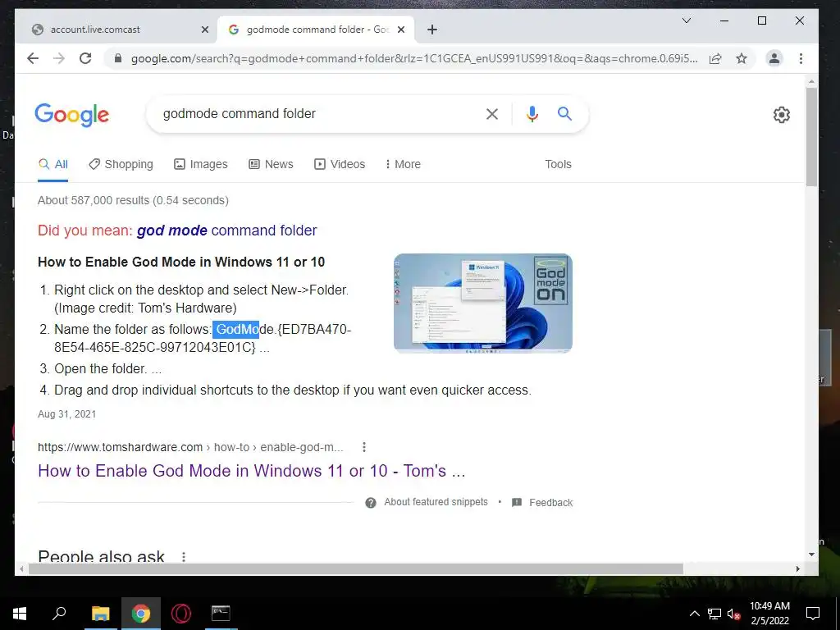Viewport: 840px width, 630px height.
Task: Click the browser forward arrow
Action: 59,58
